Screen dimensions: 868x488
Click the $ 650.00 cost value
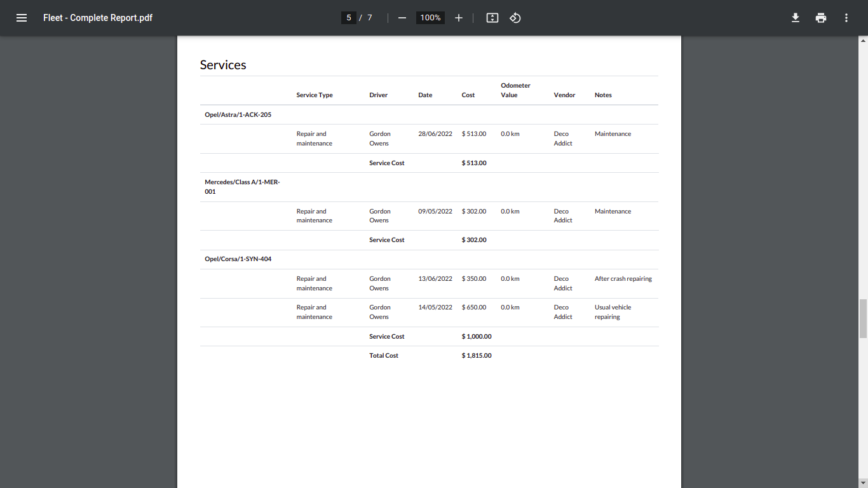(474, 308)
